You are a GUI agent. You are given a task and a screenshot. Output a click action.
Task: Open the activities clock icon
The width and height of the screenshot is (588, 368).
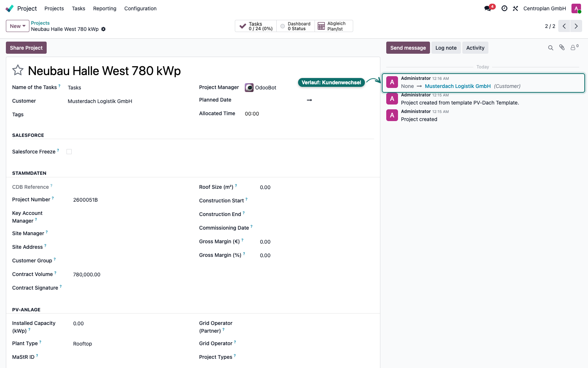[505, 8]
